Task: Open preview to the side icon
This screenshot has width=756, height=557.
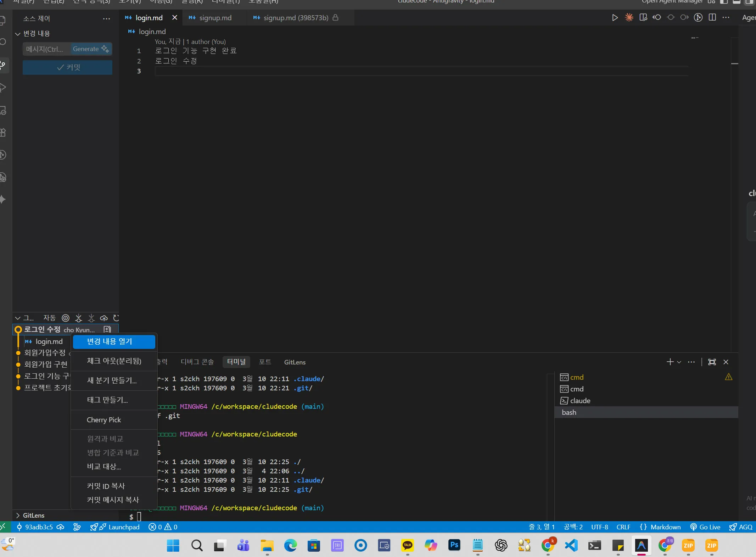Action: (x=643, y=17)
